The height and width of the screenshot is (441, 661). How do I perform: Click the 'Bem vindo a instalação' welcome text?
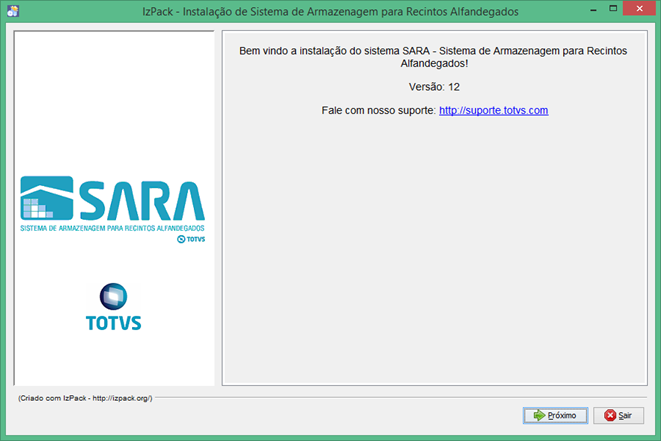click(433, 57)
